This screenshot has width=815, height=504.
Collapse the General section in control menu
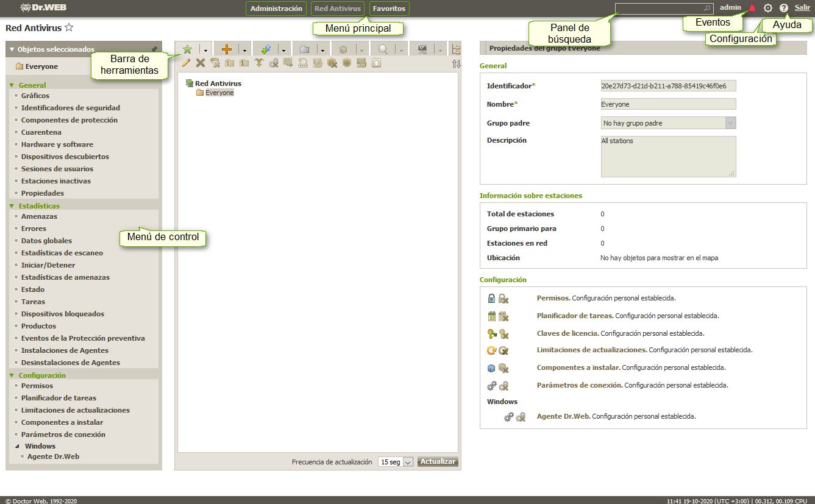12,85
